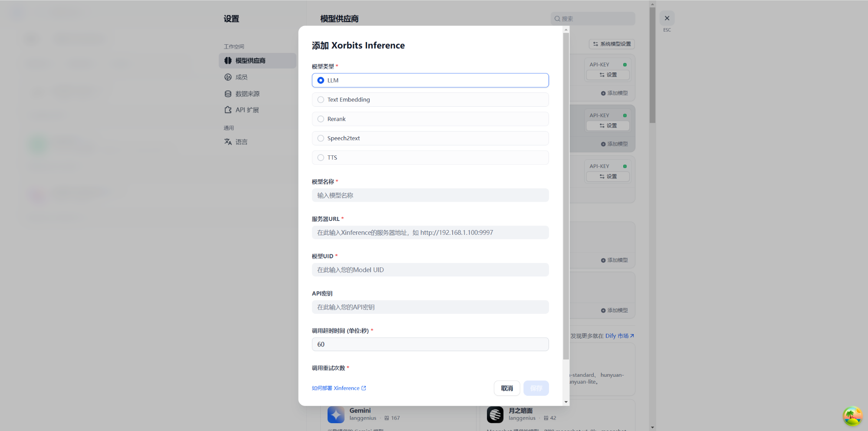Open 设置 on the second API-KEY card
Image resolution: width=868 pixels, height=431 pixels.
click(608, 125)
